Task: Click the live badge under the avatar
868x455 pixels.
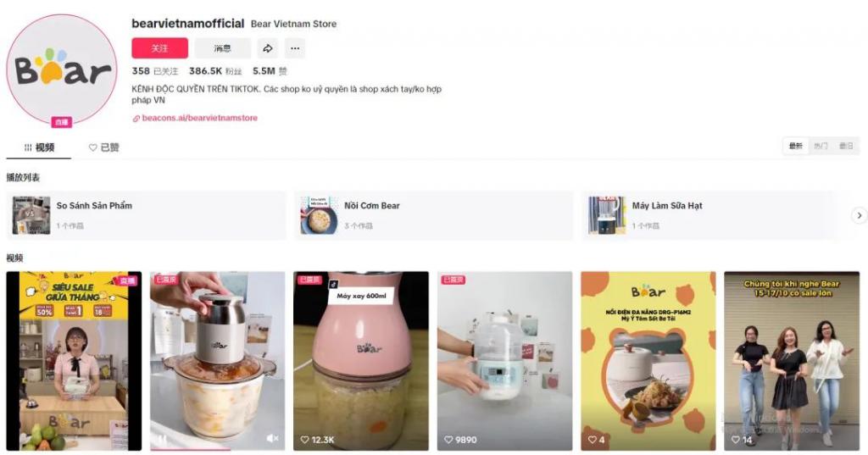Action: tap(61, 122)
